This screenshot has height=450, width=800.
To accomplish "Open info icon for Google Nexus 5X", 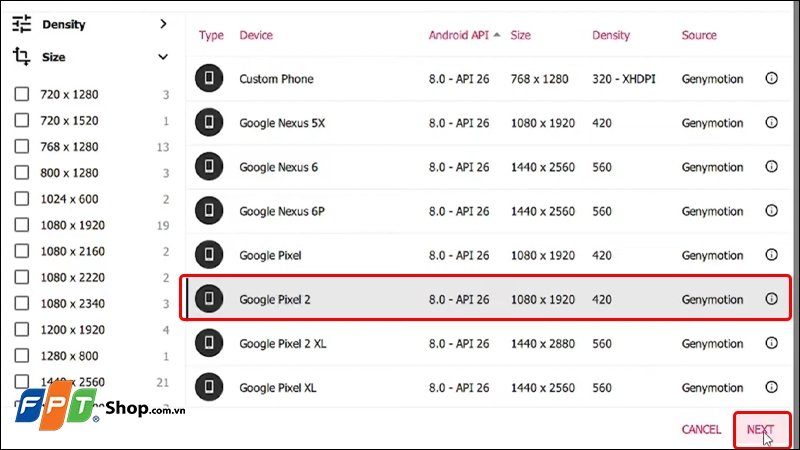I will tap(771, 122).
